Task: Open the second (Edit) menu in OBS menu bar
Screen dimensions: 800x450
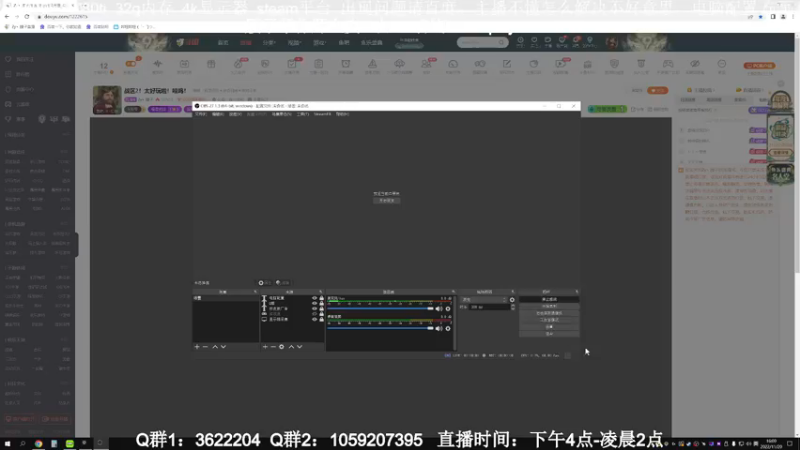Action: coord(218,114)
